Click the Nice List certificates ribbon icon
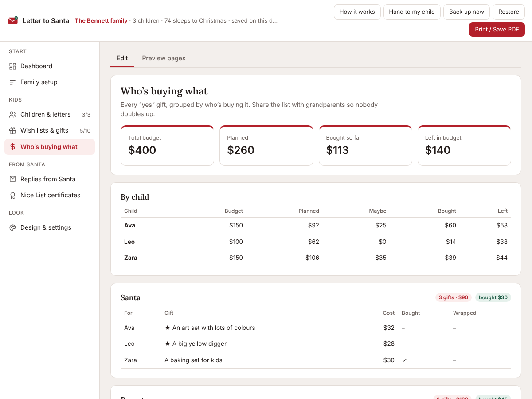The image size is (532, 399). tap(12, 195)
